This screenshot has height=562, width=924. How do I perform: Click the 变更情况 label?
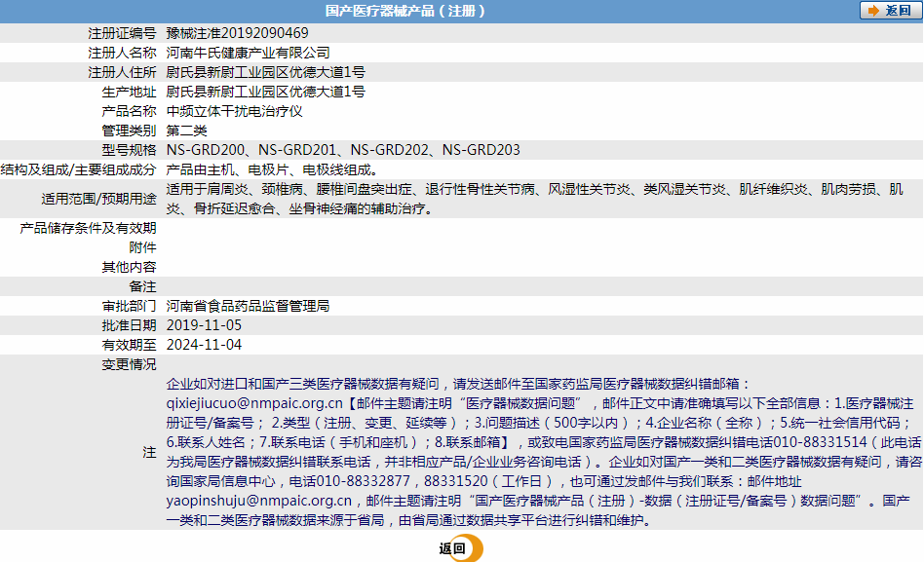click(x=129, y=364)
